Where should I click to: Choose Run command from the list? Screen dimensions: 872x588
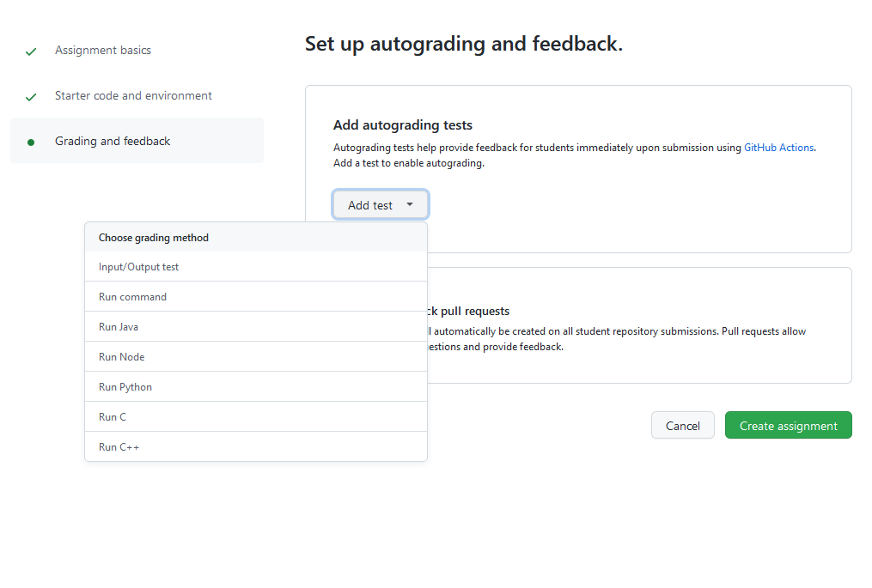[256, 297]
